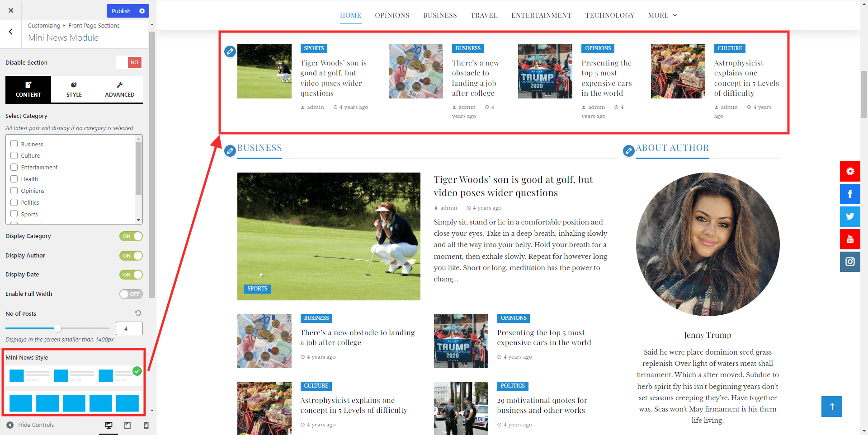Go to BUSINESS menu item
868x435 pixels.
tap(440, 15)
